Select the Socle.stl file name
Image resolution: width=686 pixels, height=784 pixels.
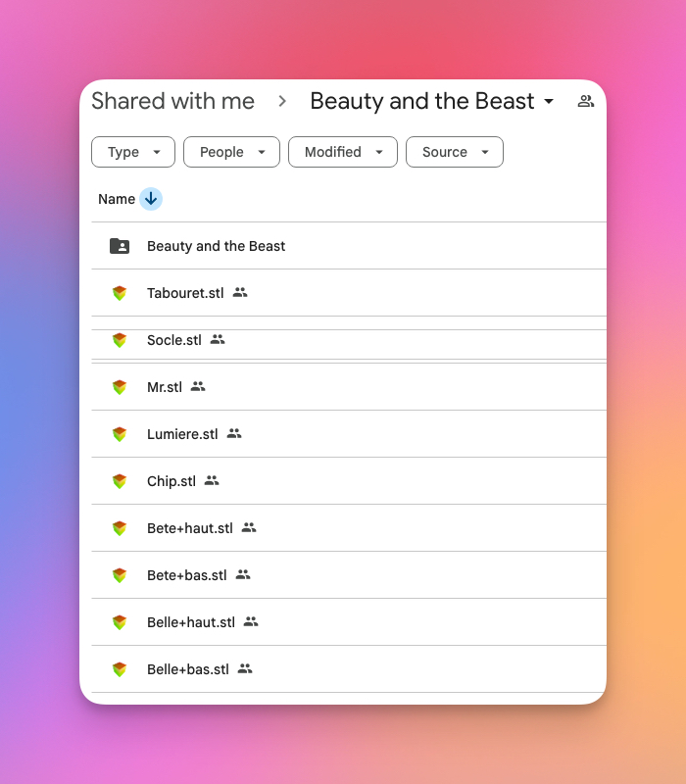pyautogui.click(x=174, y=340)
